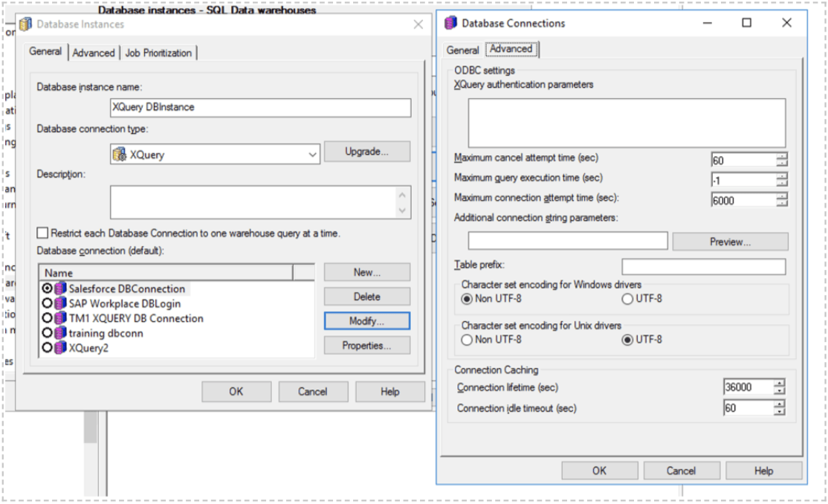Click the Connection lifetime value field

(x=748, y=387)
